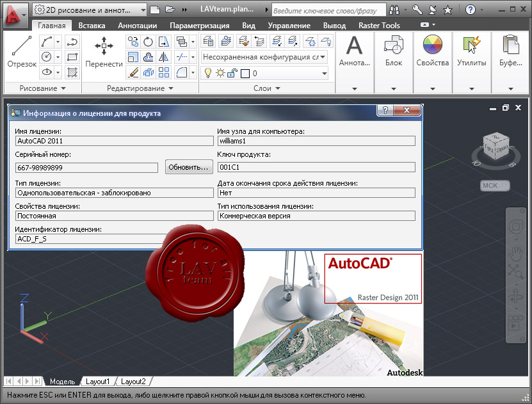Open the arc tool dropdown arrow
The image size is (532, 404).
[58, 42]
